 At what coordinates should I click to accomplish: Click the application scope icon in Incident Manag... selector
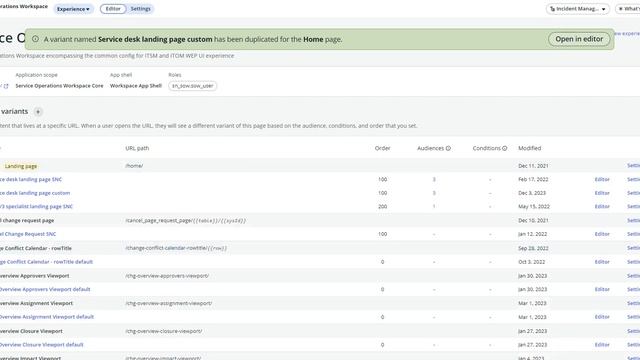552,9
